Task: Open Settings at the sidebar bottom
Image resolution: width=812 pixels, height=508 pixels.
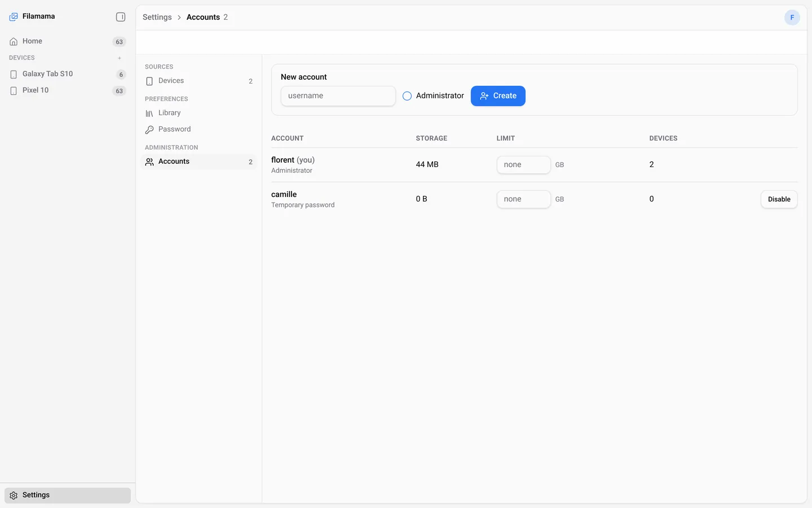Action: tap(68, 495)
